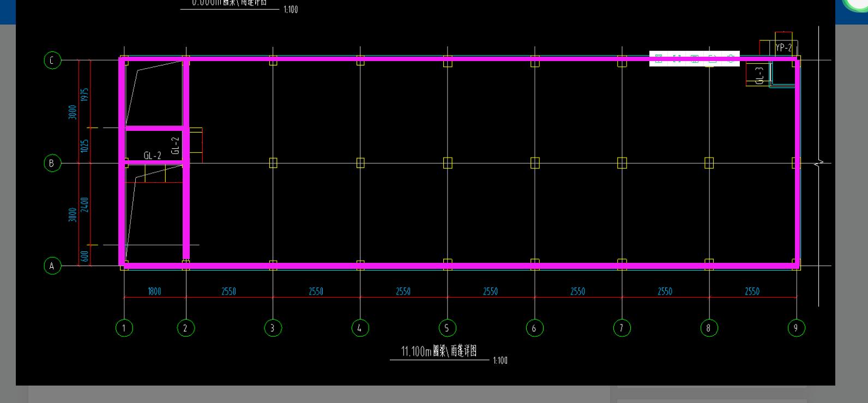Click the 2550 dimension between axes 2 and 3
Image resolution: width=868 pixels, height=403 pixels.
pyautogui.click(x=229, y=292)
